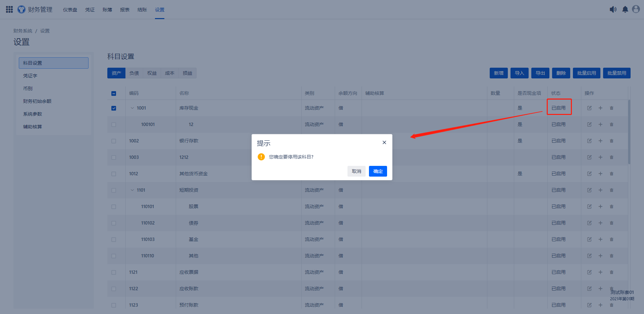This screenshot has width=644, height=314.
Task: Check the 1101 短期投资 checkbox
Action: [114, 190]
